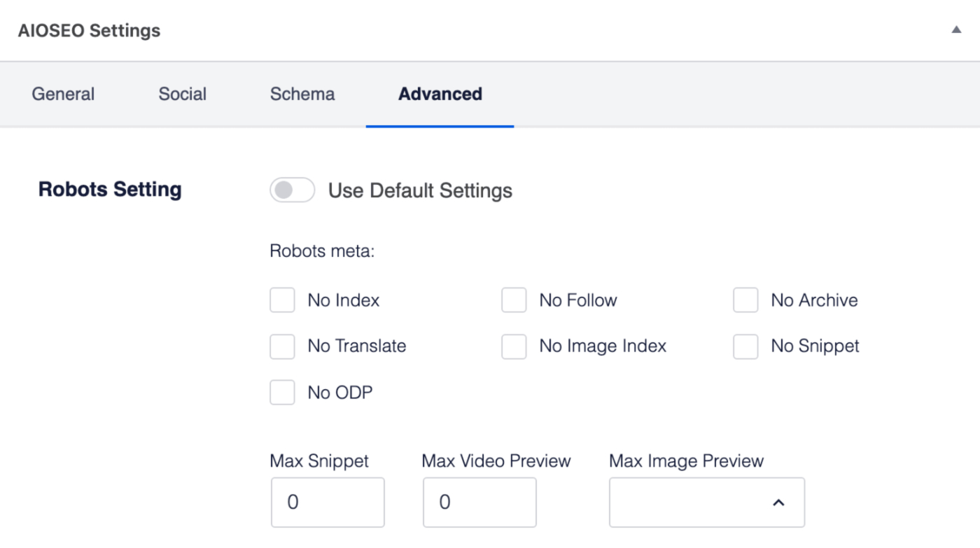The image size is (980, 548).
Task: Enable No Image Index checkbox
Action: [514, 346]
